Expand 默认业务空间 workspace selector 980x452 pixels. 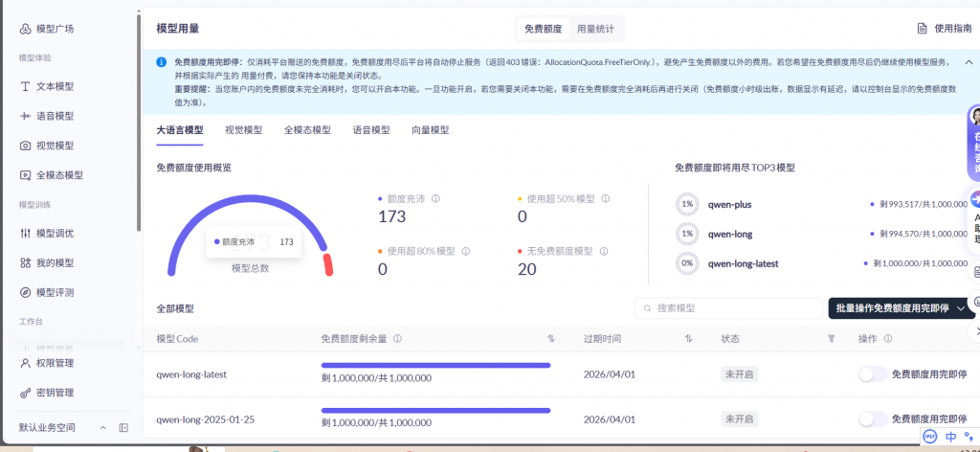pos(103,428)
